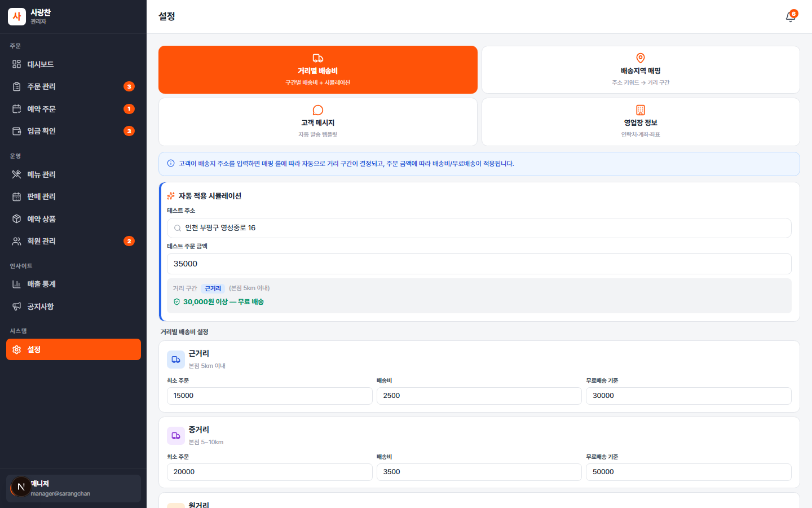Click speech bubble icon in 고객 메시지
This screenshot has height=508, width=812.
click(x=318, y=110)
